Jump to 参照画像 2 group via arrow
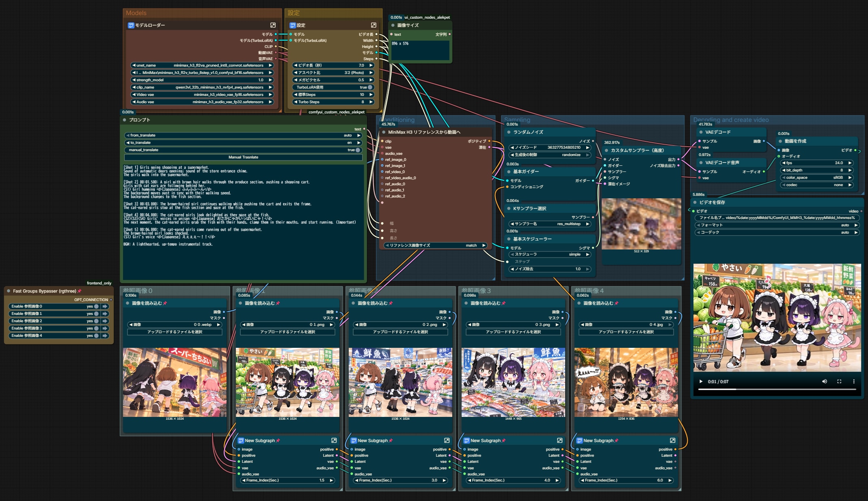Viewport: 868px width, 501px height. 105,321
